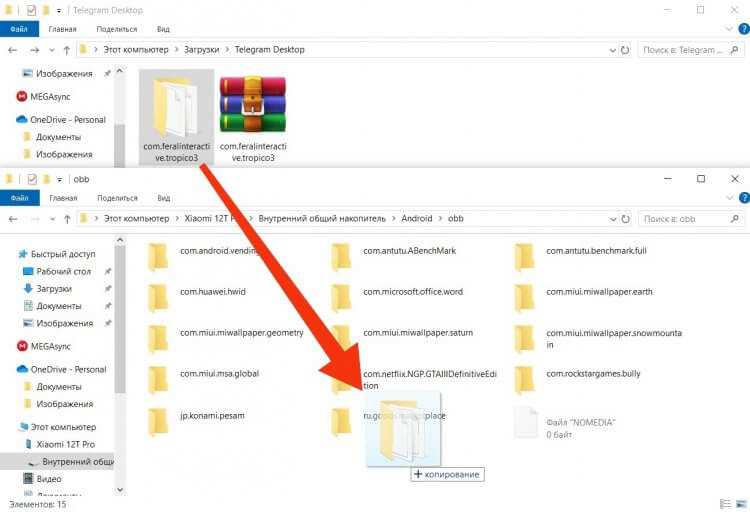The image size is (750, 512).
Task: Refresh the obb folder view
Action: [x=625, y=219]
